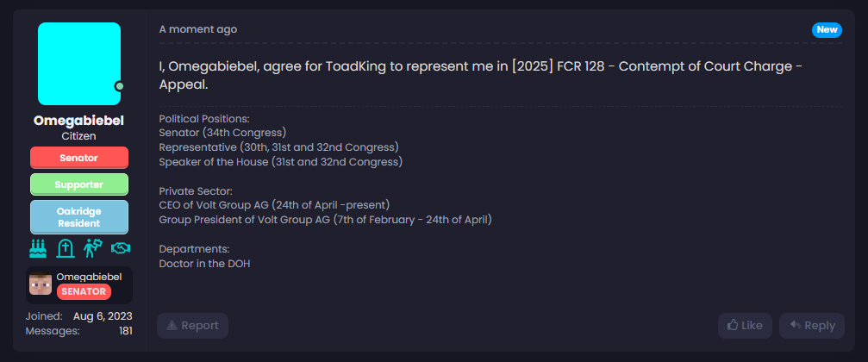Click the Minecraft face avatar icon

coord(41,284)
